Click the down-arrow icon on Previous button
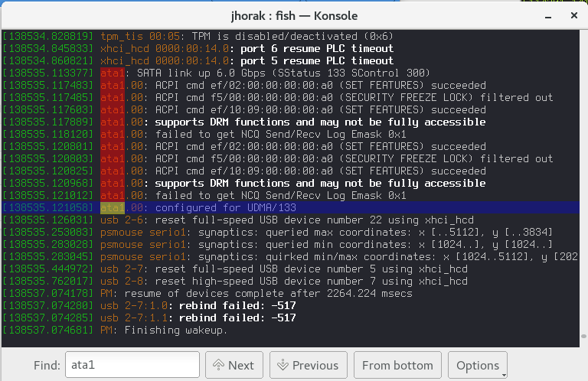Screen dimensions: 588x381 pos(283,364)
